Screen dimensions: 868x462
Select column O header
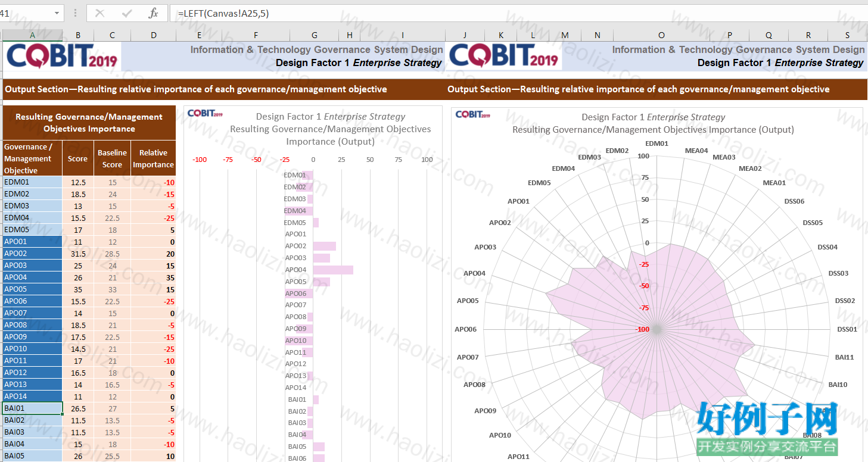[661, 36]
